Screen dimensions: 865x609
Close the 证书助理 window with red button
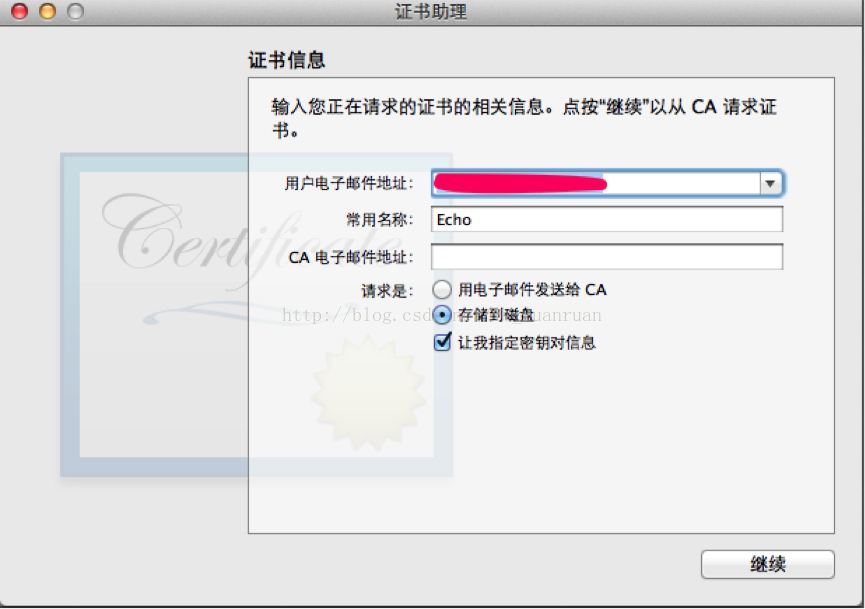coord(20,11)
